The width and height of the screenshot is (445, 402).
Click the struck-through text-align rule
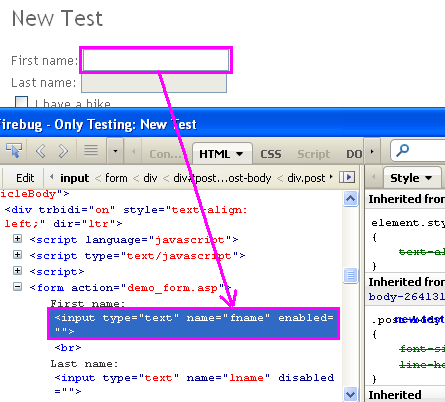tap(422, 252)
